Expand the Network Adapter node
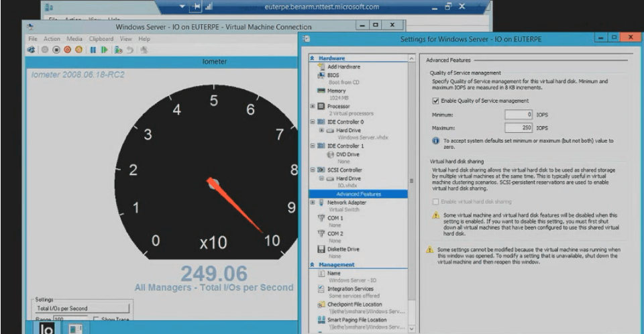The width and height of the screenshot is (644, 334). (313, 203)
